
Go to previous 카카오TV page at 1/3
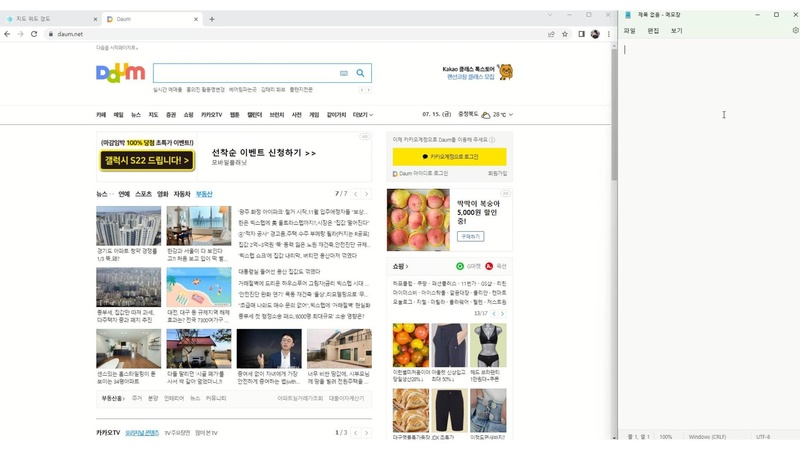[x=356, y=433]
